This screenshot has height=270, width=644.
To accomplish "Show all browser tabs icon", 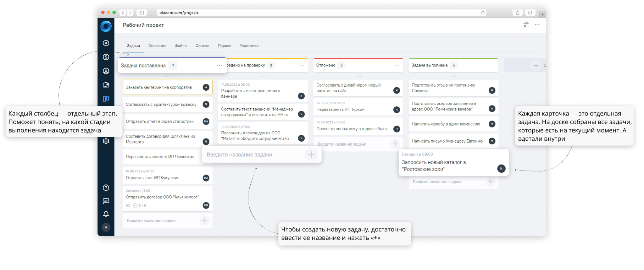I will (x=530, y=13).
